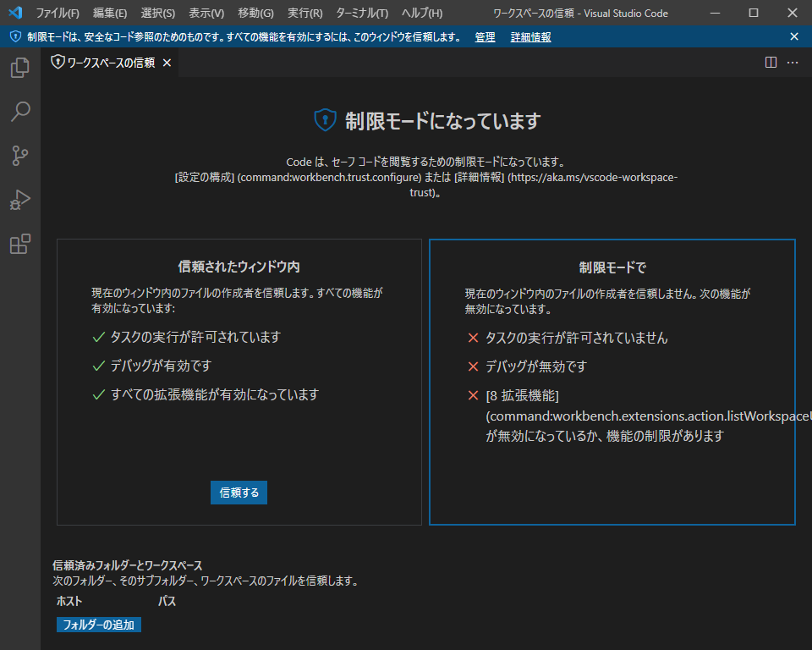This screenshot has height=650, width=812.
Task: Open the ヘルプ(H) menu
Action: tap(422, 13)
